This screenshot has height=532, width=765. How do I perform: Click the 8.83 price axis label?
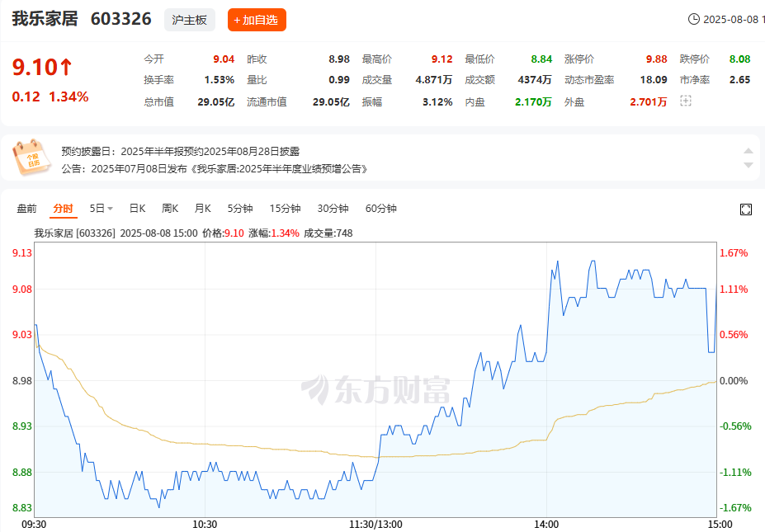pos(22,507)
